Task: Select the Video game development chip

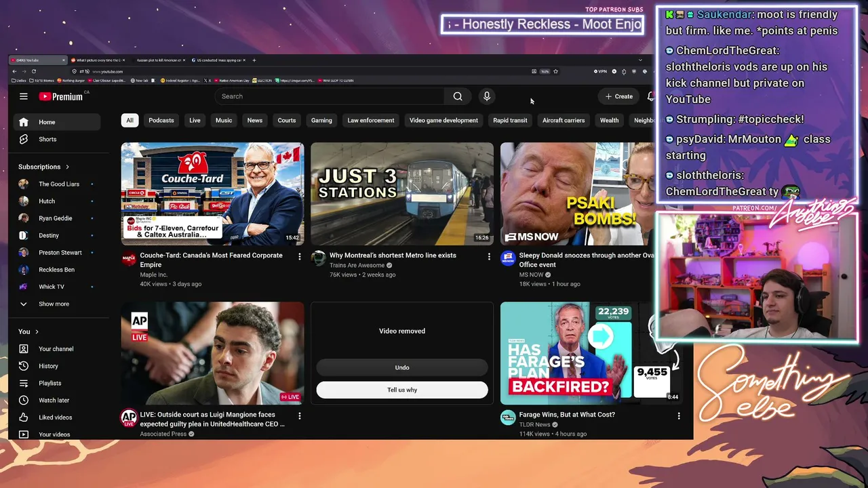Action: tap(443, 120)
